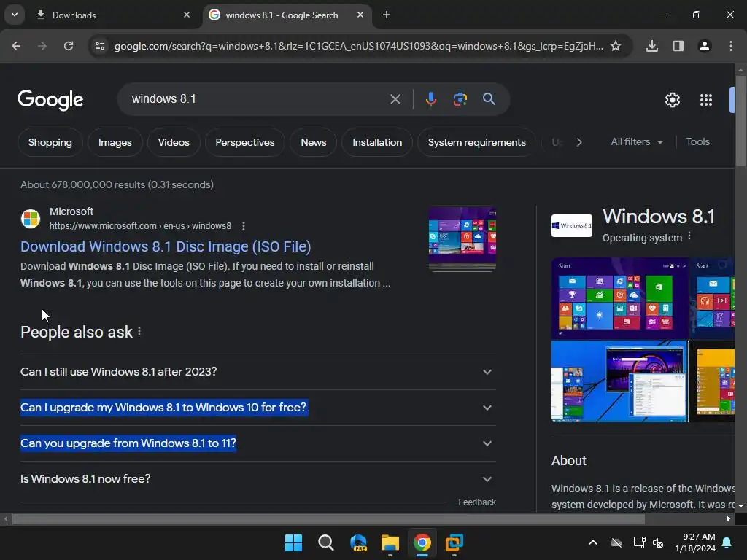Open the large Windows 8.1 Start screen image
The width and height of the screenshot is (747, 560).
[620, 298]
